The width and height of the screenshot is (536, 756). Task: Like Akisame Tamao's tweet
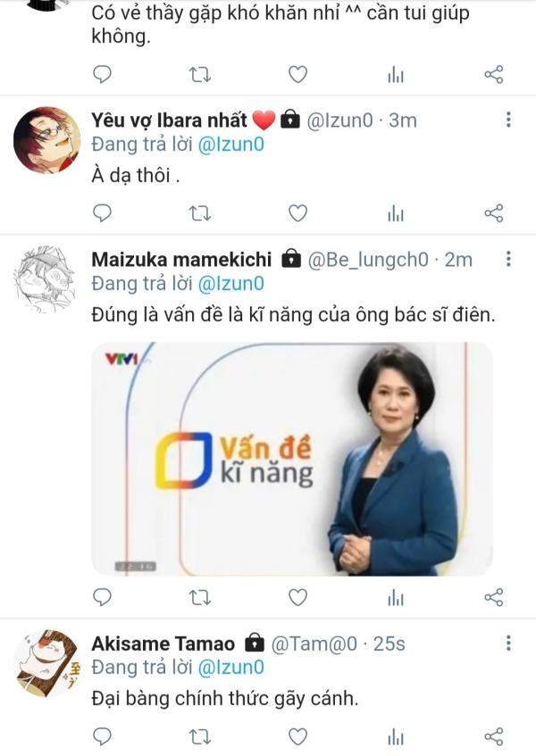tap(297, 736)
